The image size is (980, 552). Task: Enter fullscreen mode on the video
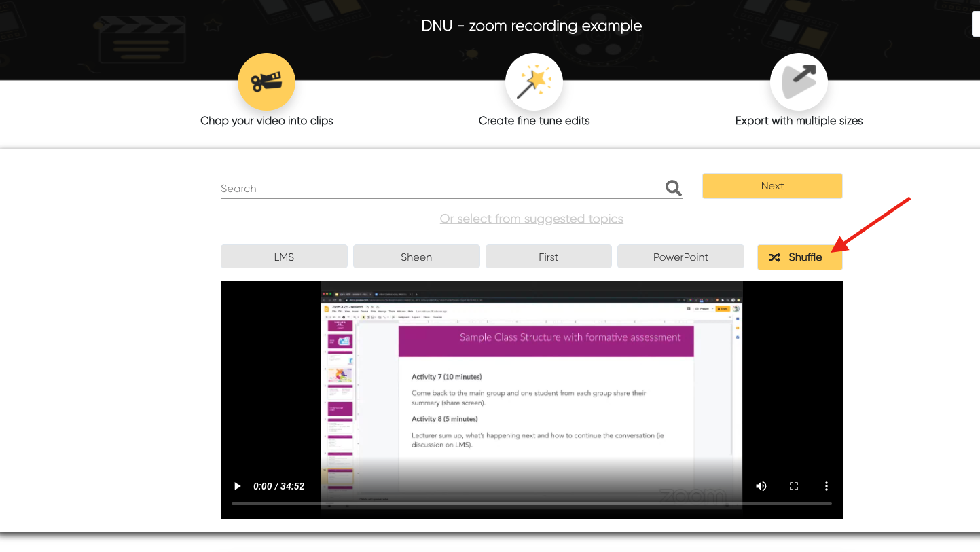tap(794, 486)
